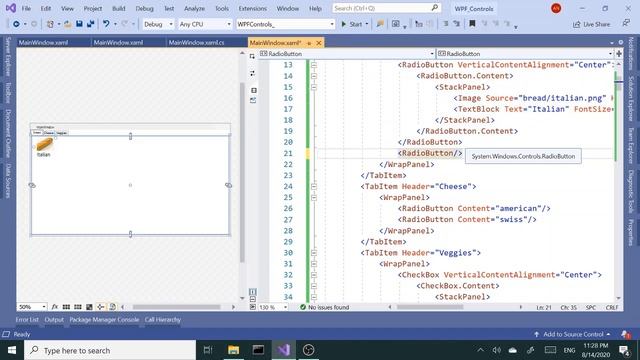Toggle the artboard background icon

pos(89,307)
